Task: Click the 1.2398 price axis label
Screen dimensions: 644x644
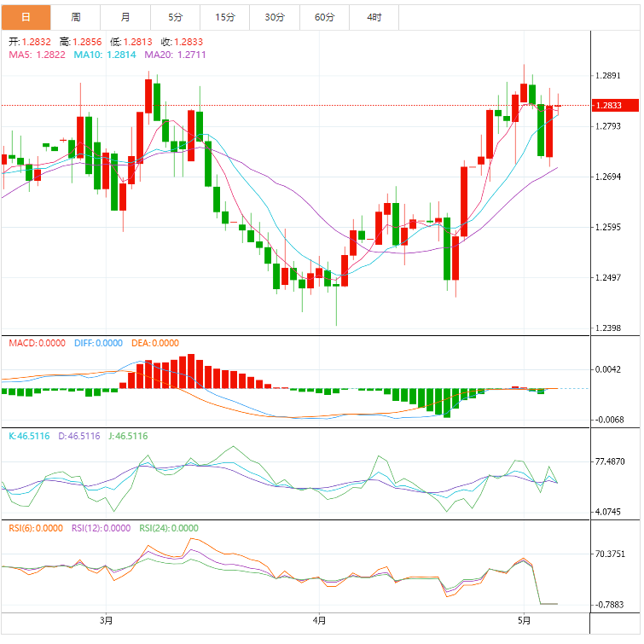Action: pos(608,328)
